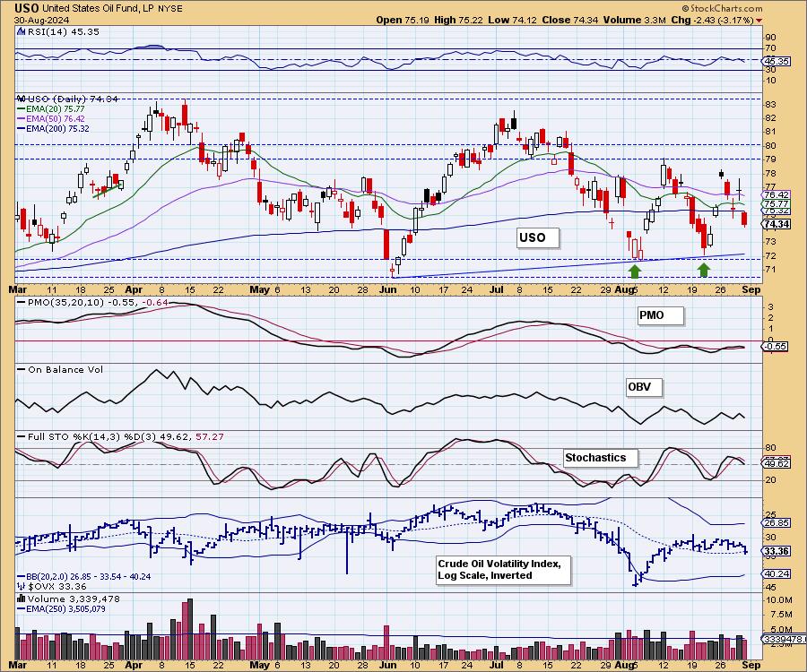Click the header Volume 3.3M value

[635, 20]
